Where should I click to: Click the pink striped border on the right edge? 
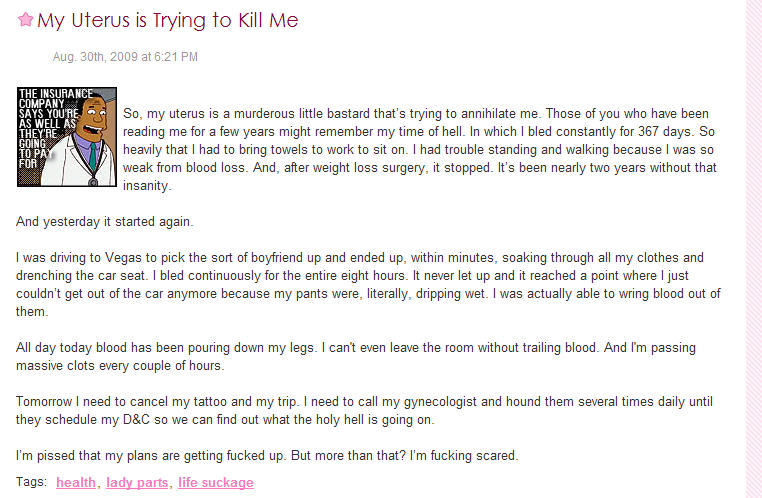(754, 250)
